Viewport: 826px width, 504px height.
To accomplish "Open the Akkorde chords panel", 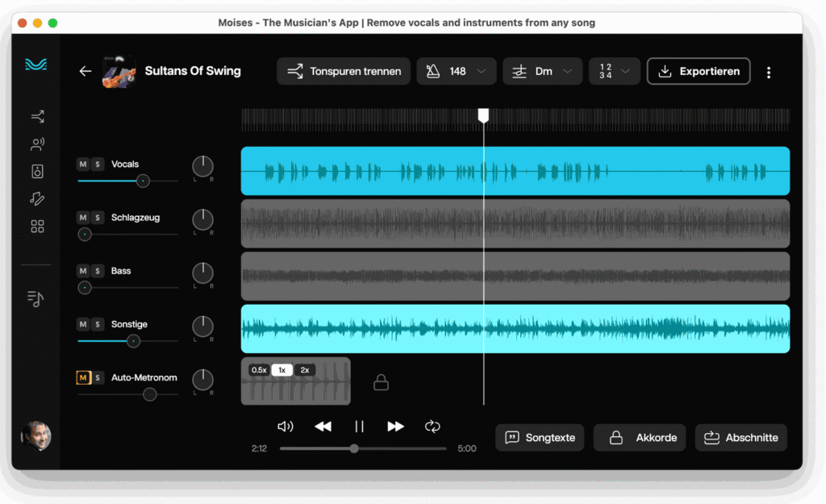I will tap(640, 438).
